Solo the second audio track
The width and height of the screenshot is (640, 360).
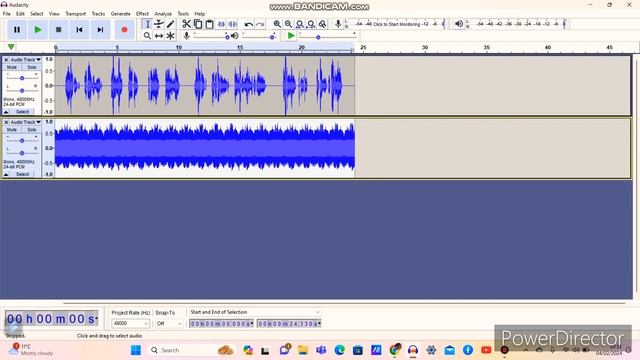pyautogui.click(x=32, y=129)
